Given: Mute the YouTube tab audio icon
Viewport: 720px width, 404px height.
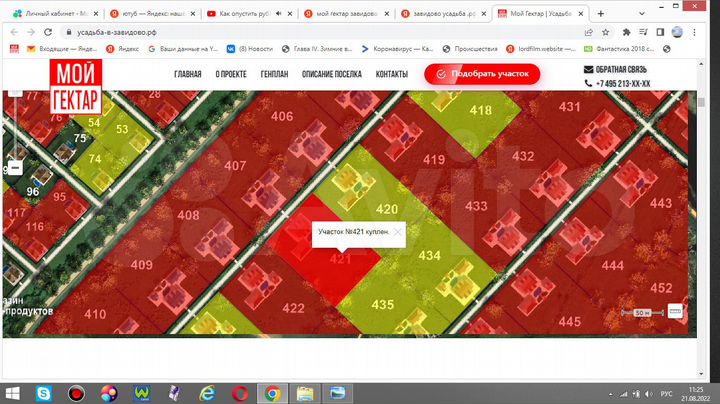Looking at the screenshot, I should click(279, 14).
